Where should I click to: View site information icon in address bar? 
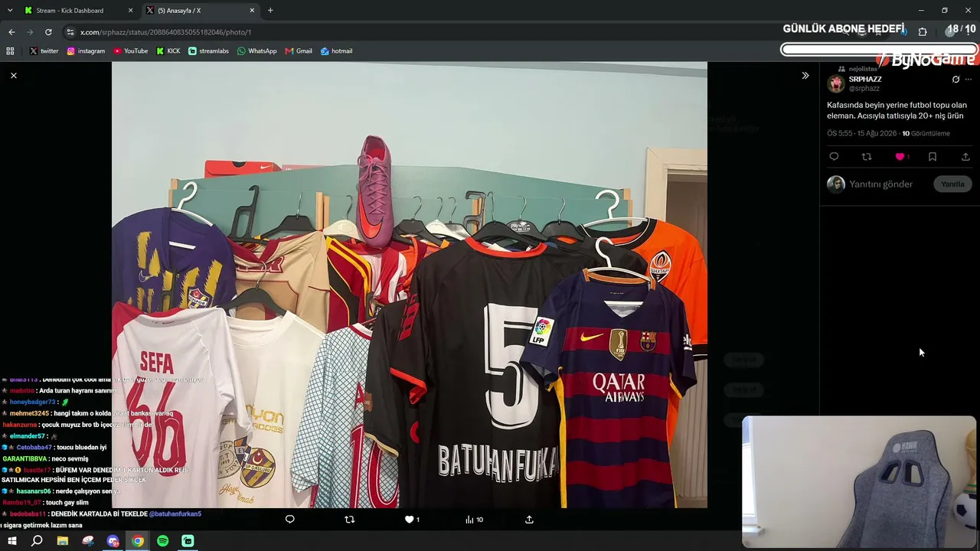tap(70, 32)
